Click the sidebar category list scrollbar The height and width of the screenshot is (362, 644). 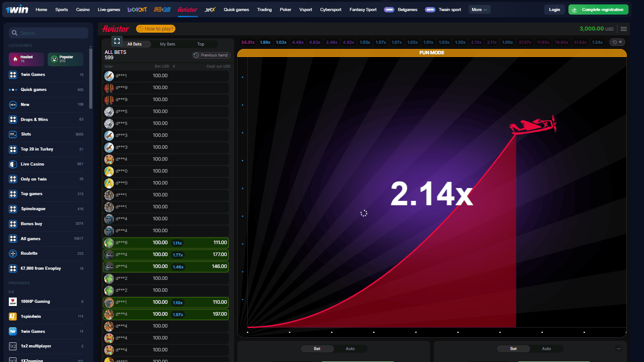click(91, 79)
